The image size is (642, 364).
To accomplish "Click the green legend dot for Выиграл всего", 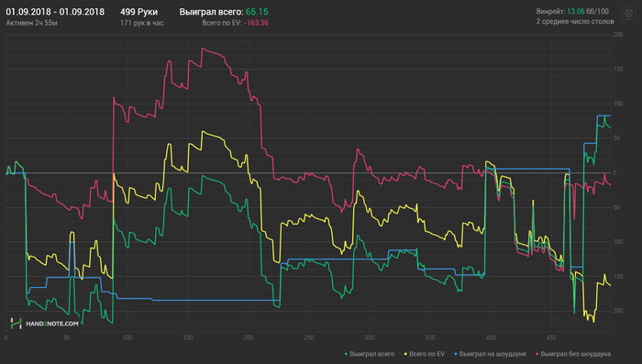I will [x=347, y=354].
